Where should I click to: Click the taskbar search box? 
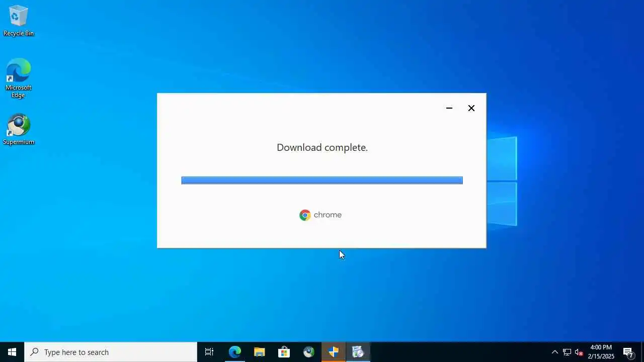[111, 352]
